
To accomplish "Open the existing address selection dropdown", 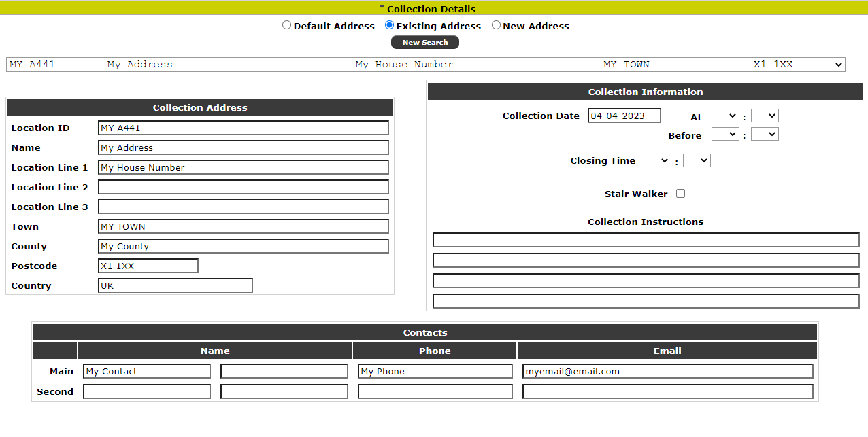I will pos(425,65).
